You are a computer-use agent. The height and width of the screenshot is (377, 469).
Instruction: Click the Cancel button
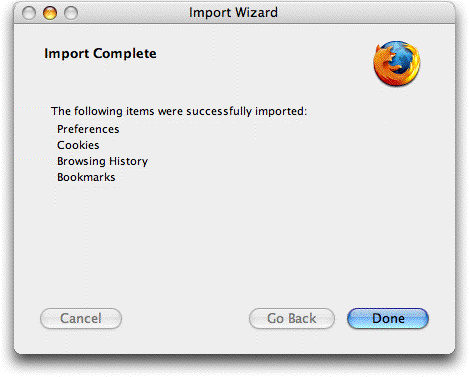coord(81,318)
